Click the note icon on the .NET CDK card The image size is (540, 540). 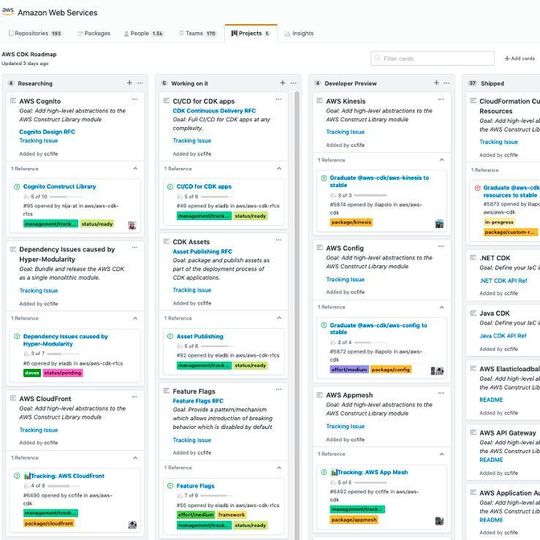(473, 257)
